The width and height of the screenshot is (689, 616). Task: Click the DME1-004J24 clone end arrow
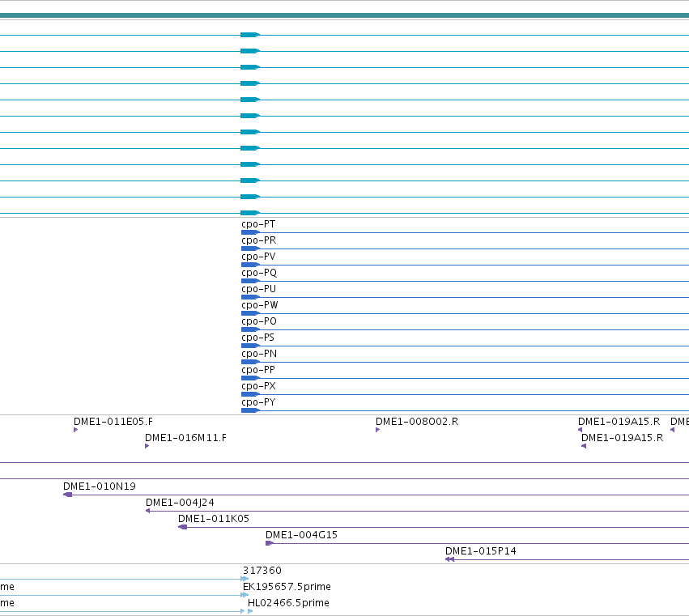coord(147,511)
